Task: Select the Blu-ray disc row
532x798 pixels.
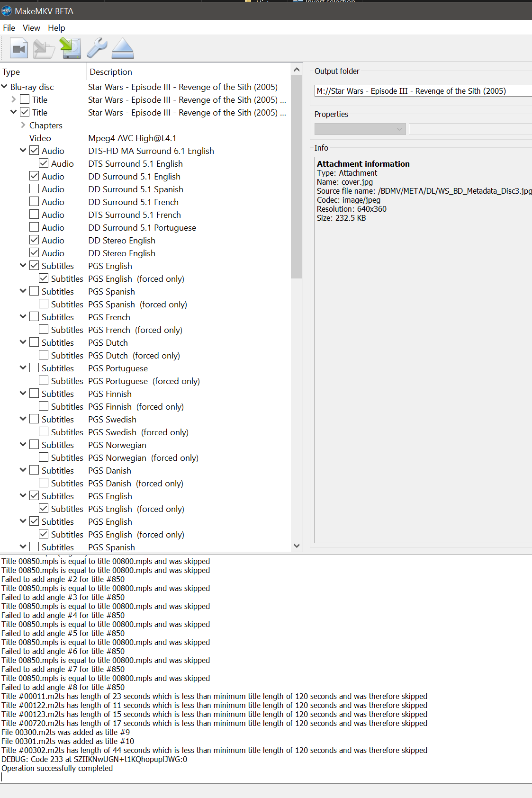Action: pos(145,87)
